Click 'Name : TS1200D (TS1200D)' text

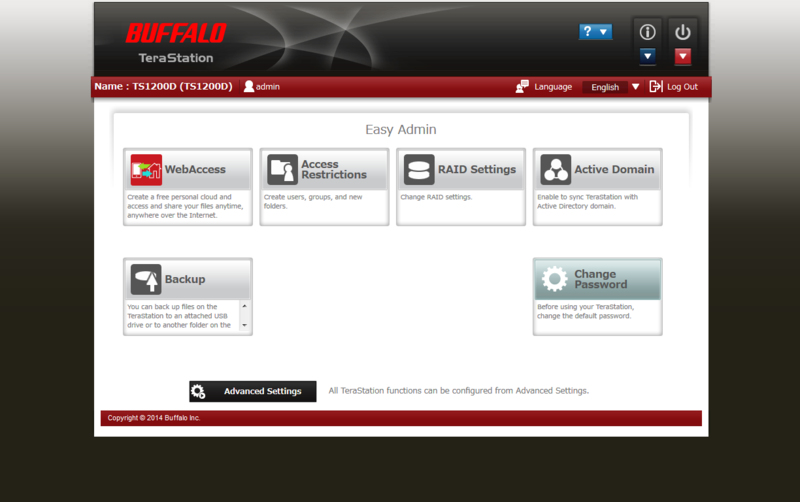(163, 86)
